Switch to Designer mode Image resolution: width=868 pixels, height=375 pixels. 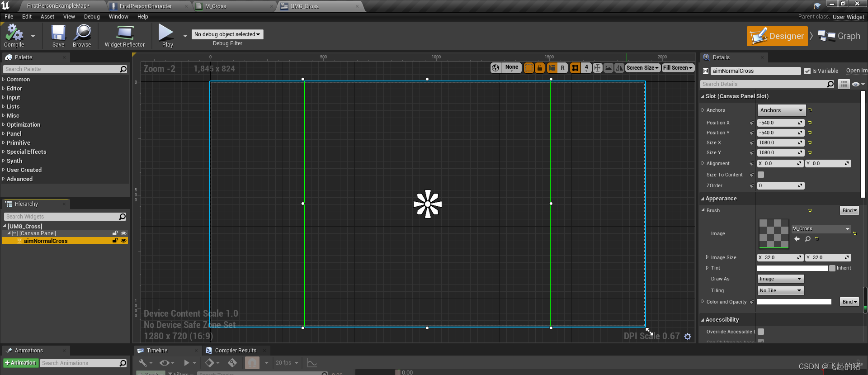(x=777, y=36)
